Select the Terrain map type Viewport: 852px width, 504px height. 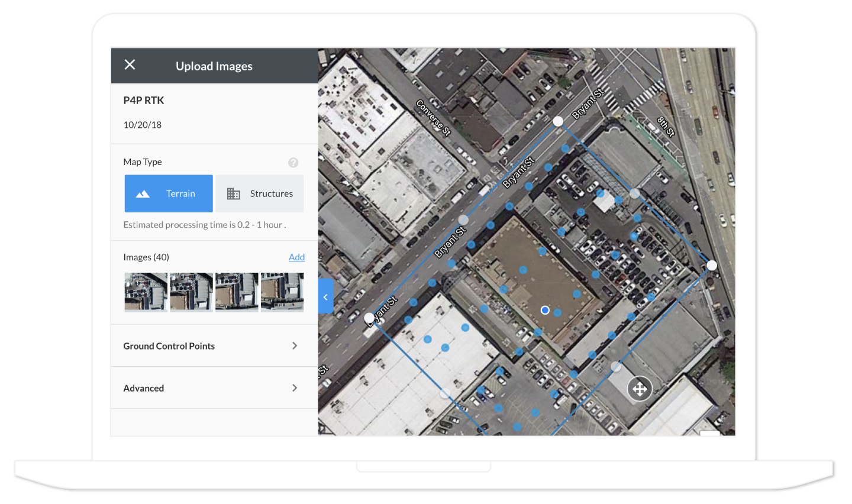pyautogui.click(x=169, y=193)
